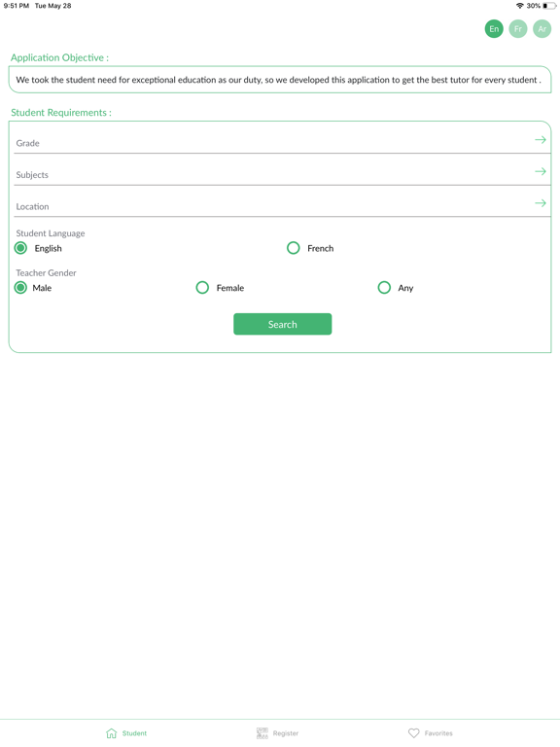Switch language to French with Fr icon
This screenshot has width=560, height=747.
tap(517, 29)
